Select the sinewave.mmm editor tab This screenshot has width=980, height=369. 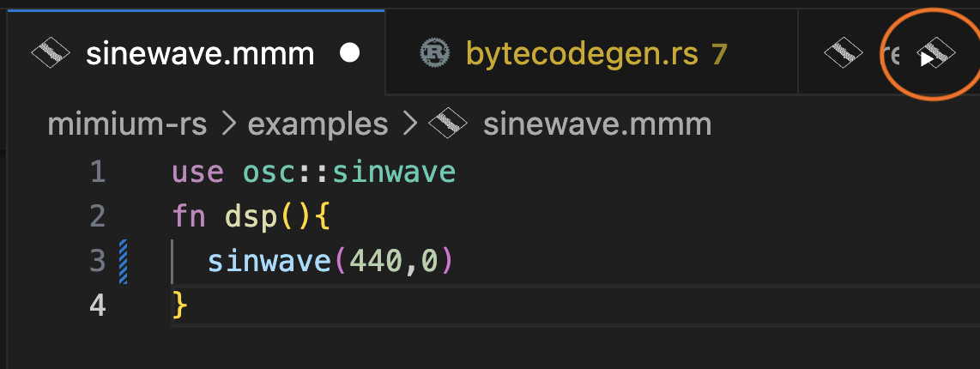pyautogui.click(x=199, y=54)
